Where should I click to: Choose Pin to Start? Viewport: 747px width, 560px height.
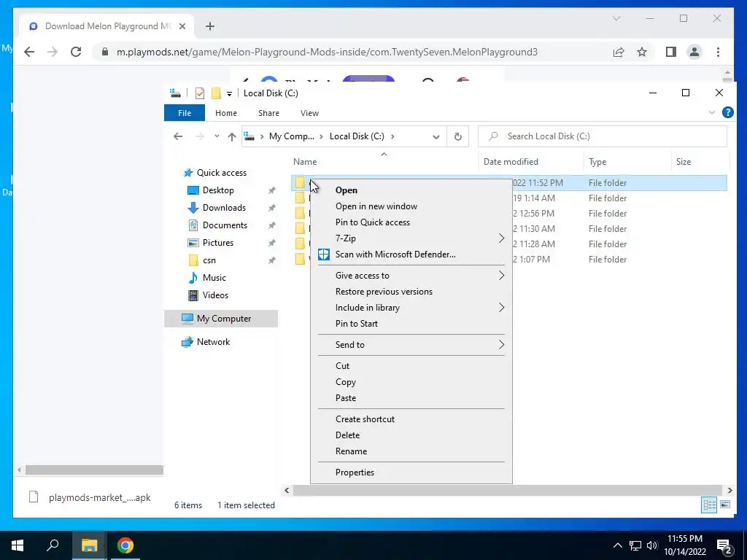point(356,324)
